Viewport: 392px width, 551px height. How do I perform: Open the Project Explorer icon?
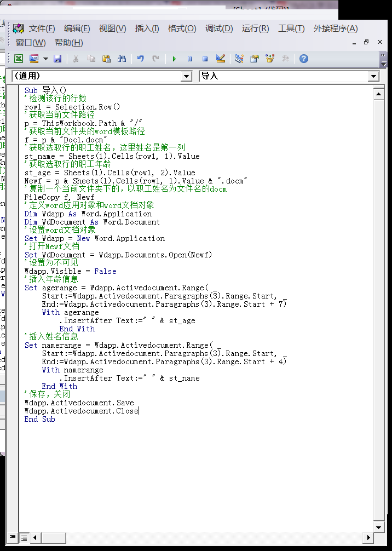[239, 59]
